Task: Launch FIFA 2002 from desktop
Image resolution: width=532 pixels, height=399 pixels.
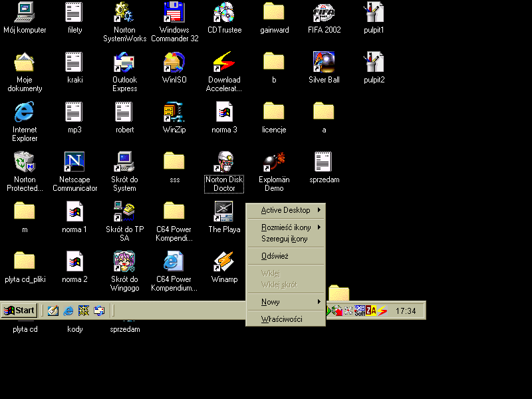Action: (324, 12)
